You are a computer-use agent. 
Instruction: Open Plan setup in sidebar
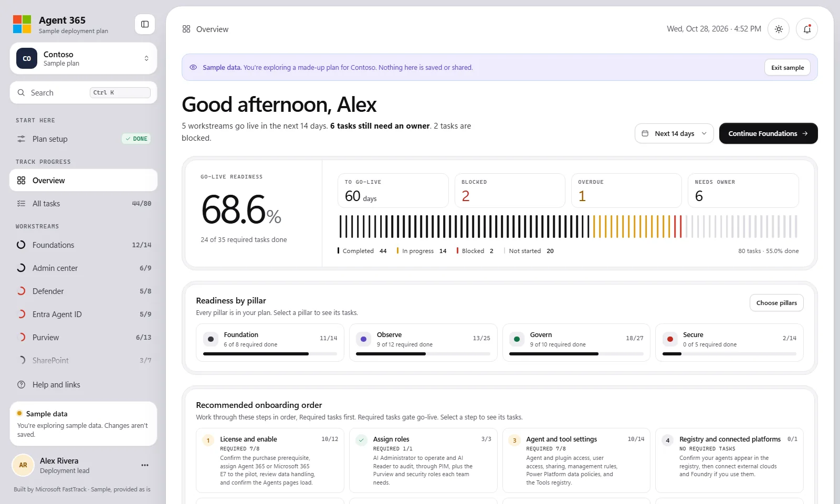tap(83, 139)
